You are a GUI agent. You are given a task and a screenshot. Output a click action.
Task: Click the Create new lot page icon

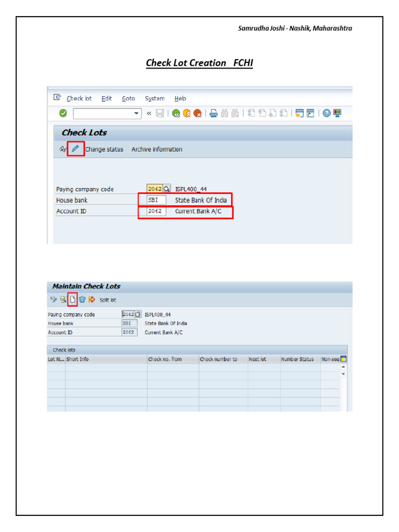pyautogui.click(x=73, y=299)
